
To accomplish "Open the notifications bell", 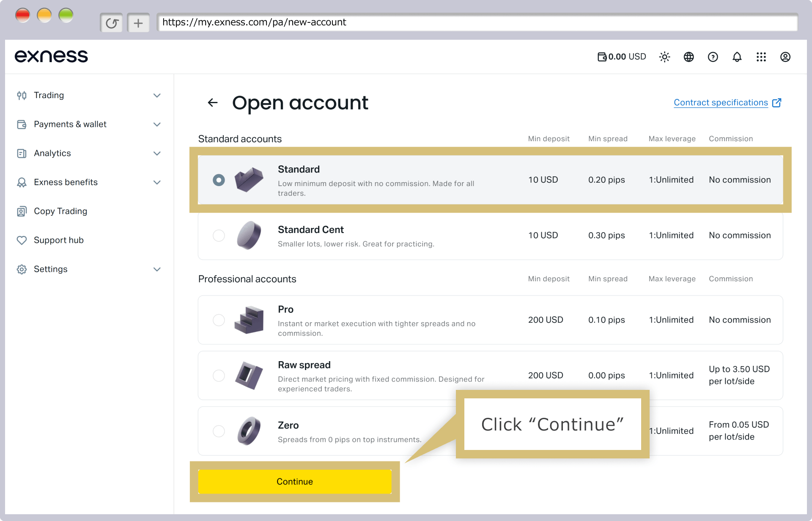I will pyautogui.click(x=737, y=57).
